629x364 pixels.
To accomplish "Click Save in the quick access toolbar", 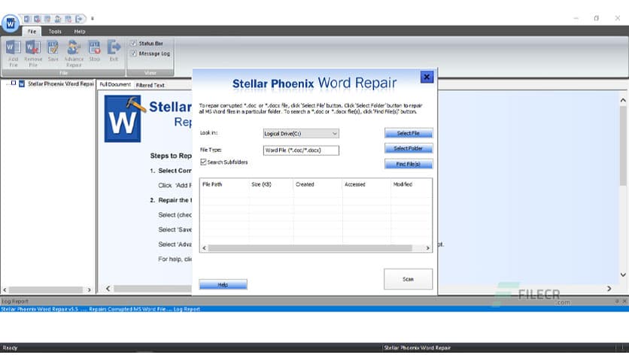I will (47, 19).
